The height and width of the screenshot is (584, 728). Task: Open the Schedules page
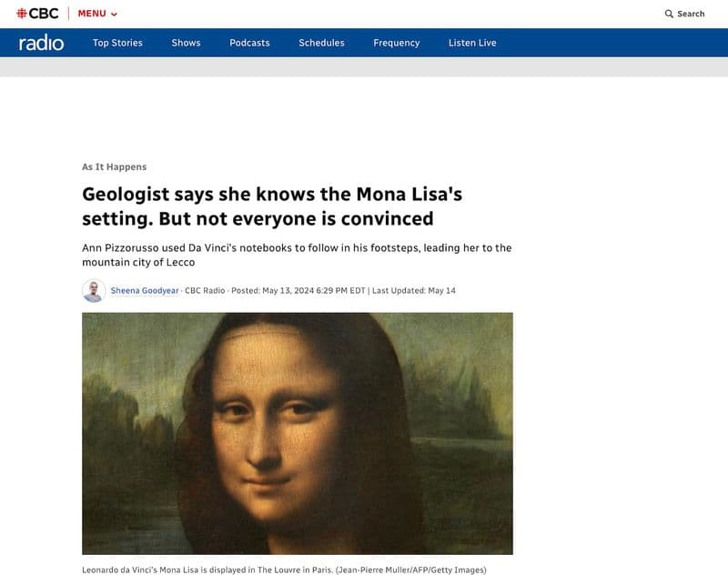pos(321,43)
